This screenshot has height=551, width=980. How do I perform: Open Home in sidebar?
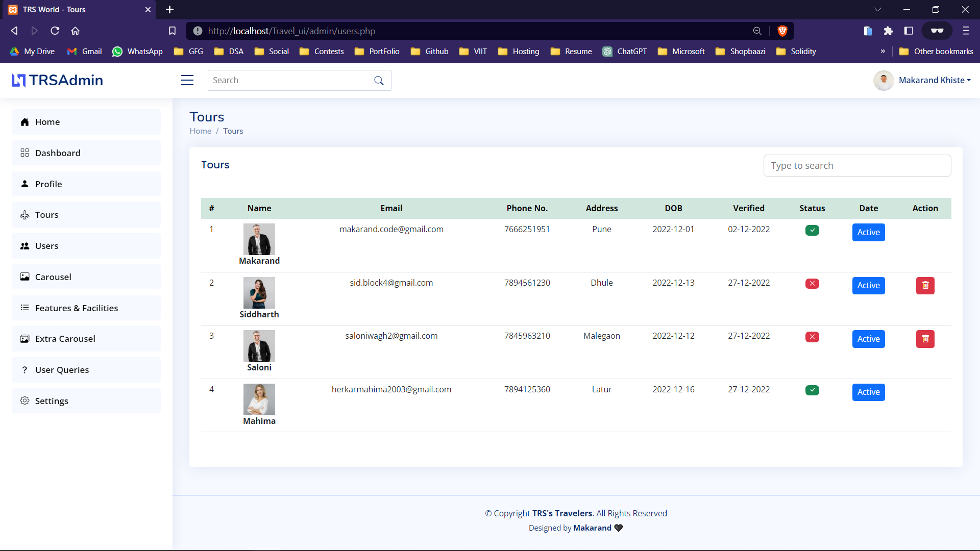86,122
